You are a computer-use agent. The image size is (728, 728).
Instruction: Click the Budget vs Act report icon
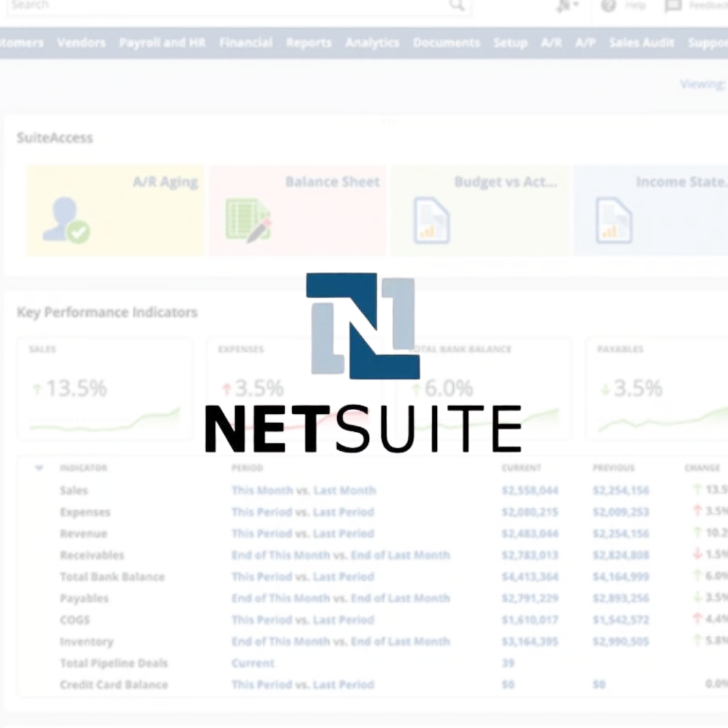pos(431,221)
